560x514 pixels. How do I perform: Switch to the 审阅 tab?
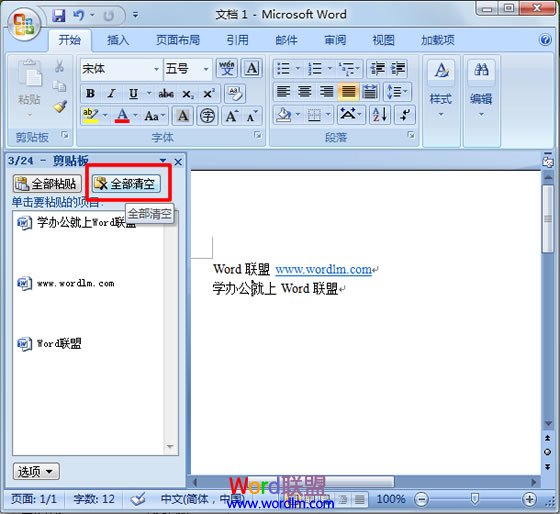pos(335,40)
